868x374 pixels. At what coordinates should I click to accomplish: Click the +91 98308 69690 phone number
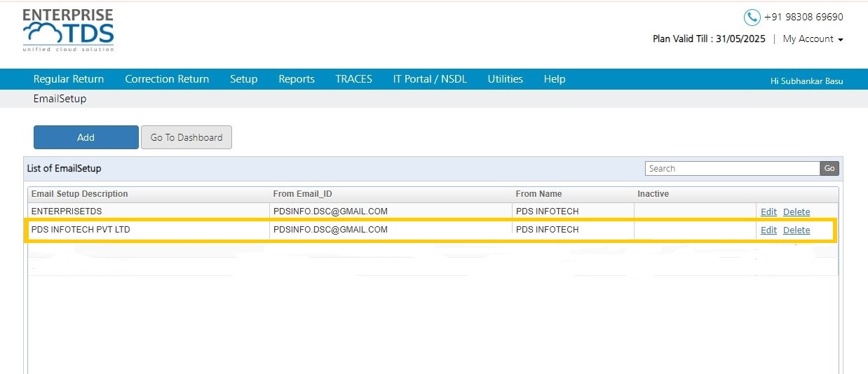click(803, 17)
